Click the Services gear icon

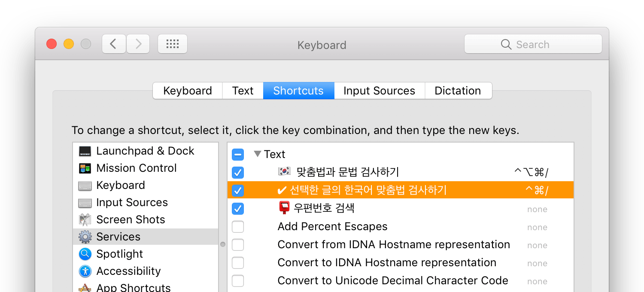coord(85,237)
